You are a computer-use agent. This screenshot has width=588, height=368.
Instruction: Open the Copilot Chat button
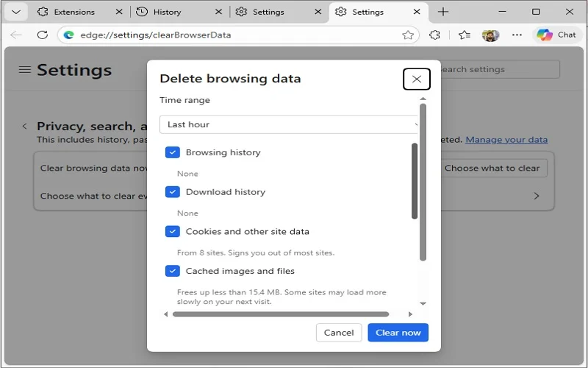(556, 35)
